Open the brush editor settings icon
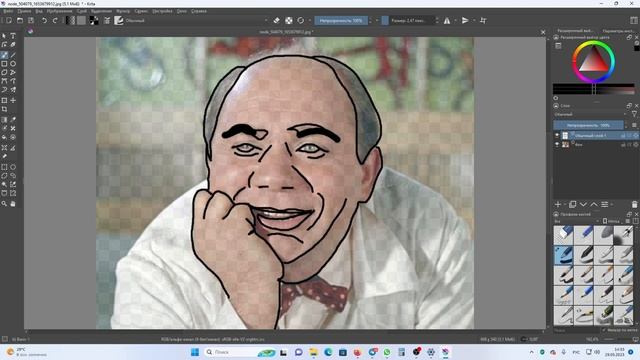The width and height of the screenshot is (640, 360). 107,20
